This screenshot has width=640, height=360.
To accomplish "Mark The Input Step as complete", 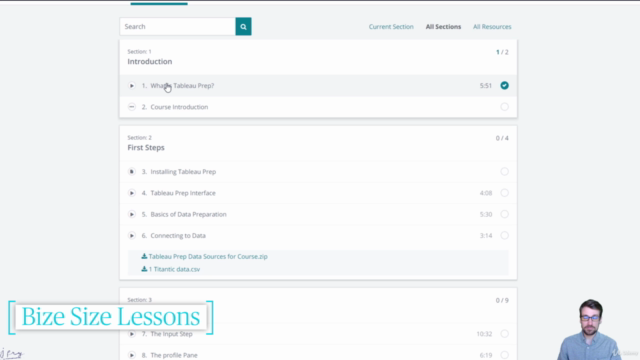I will (x=504, y=333).
